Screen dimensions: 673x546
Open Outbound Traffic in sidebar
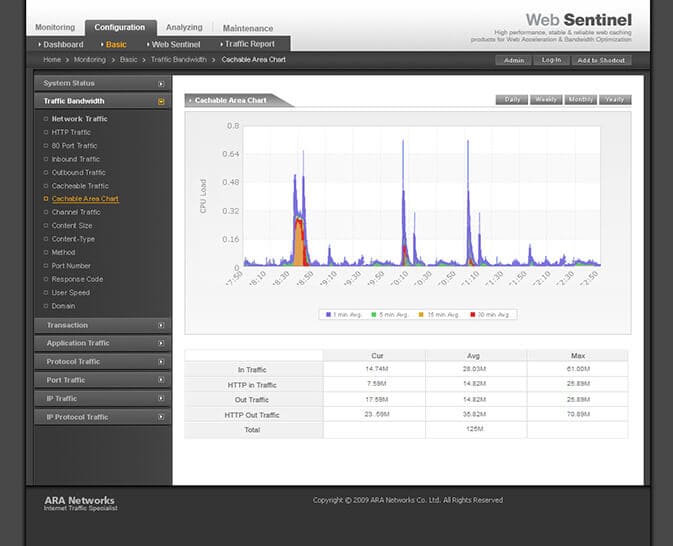point(79,172)
